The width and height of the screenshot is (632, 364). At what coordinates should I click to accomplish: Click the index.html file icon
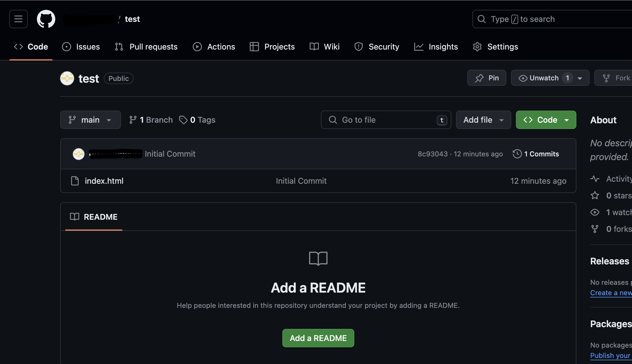(x=75, y=181)
